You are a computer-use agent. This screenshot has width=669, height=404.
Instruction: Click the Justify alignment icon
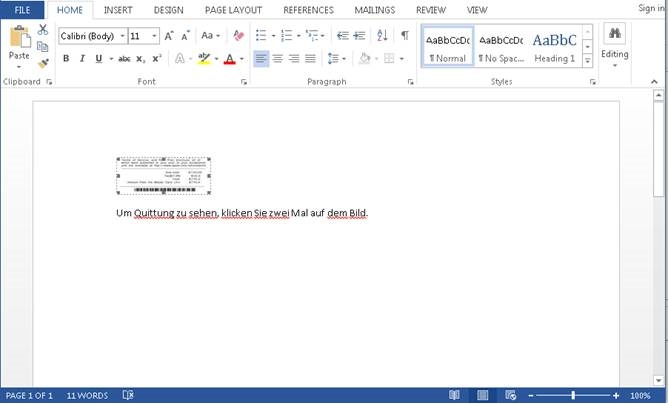(310, 58)
